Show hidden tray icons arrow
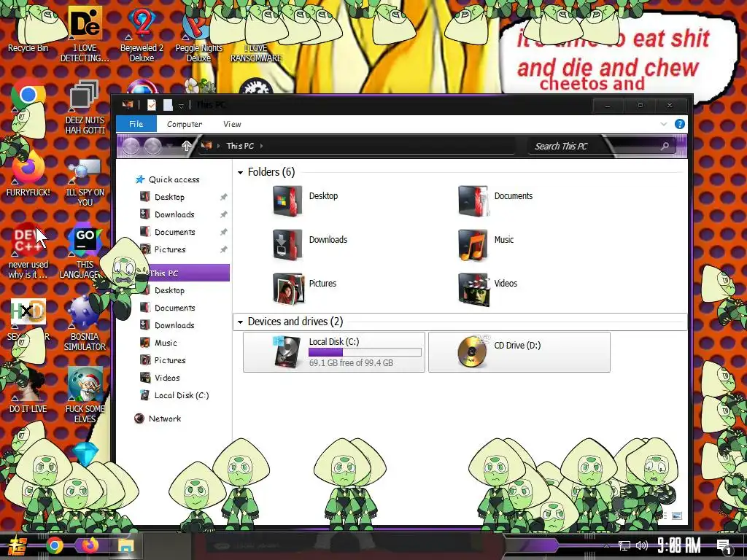The height and width of the screenshot is (560, 747). tap(606, 545)
